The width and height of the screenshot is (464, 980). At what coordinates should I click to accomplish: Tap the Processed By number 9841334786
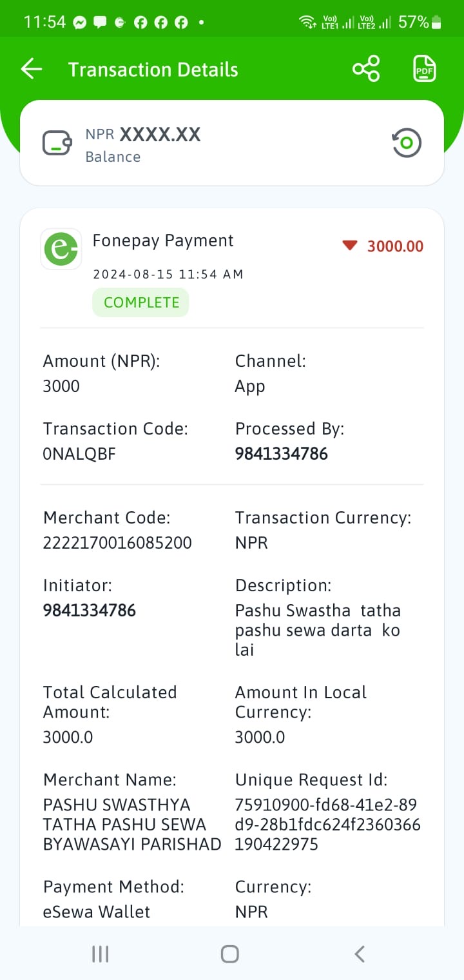tap(282, 454)
